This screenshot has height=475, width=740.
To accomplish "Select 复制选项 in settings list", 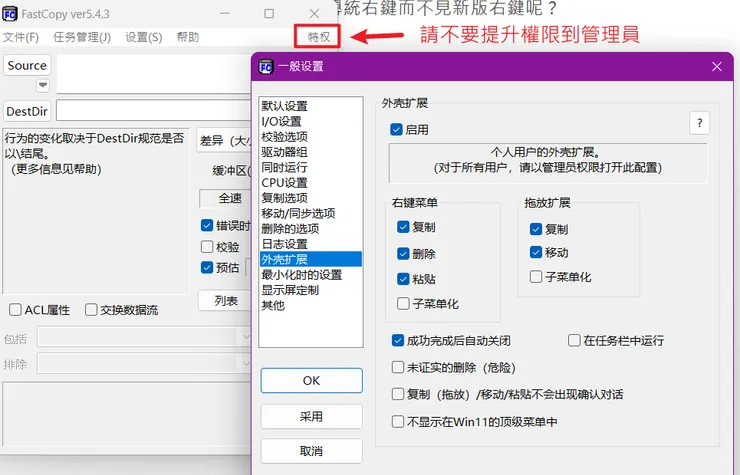I will [x=311, y=198].
